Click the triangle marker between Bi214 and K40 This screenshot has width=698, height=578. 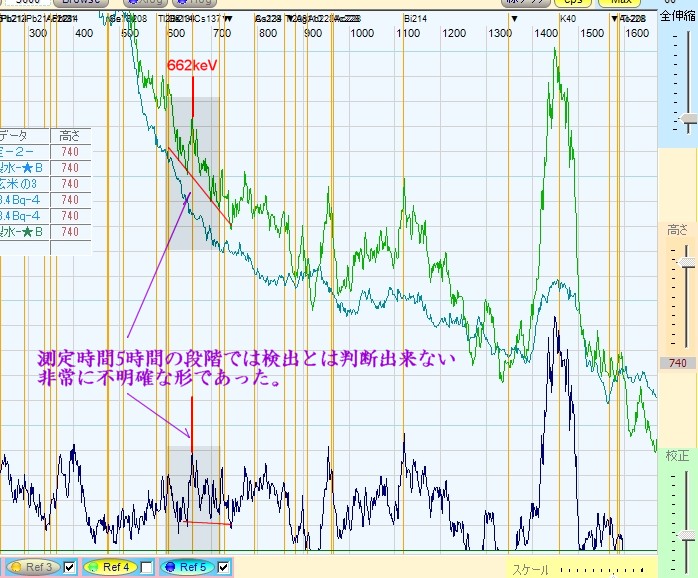click(514, 19)
